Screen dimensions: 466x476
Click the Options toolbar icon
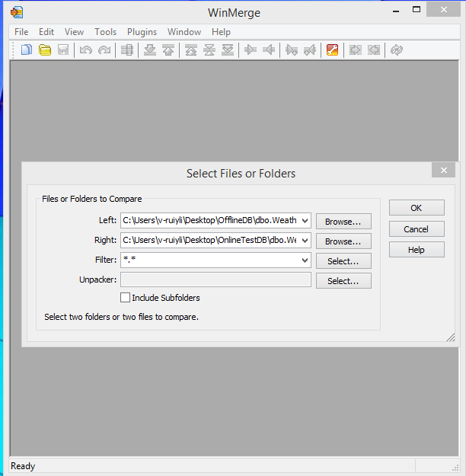pos(332,50)
